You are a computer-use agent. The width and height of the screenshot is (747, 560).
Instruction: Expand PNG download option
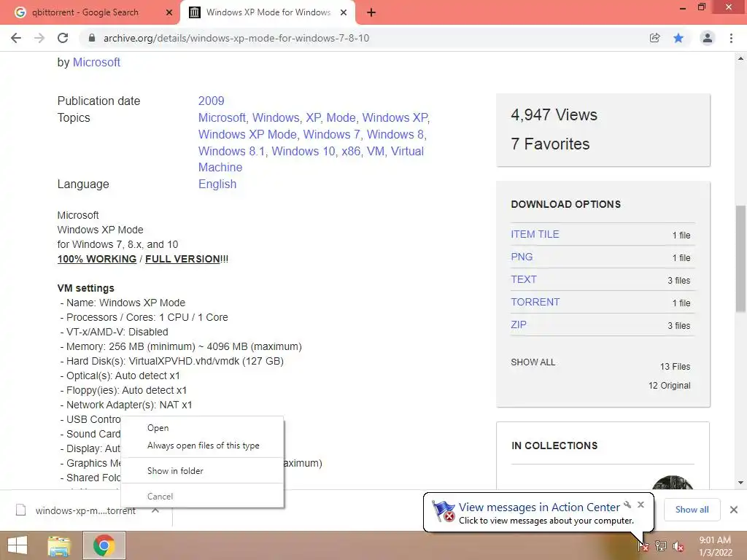pos(522,257)
